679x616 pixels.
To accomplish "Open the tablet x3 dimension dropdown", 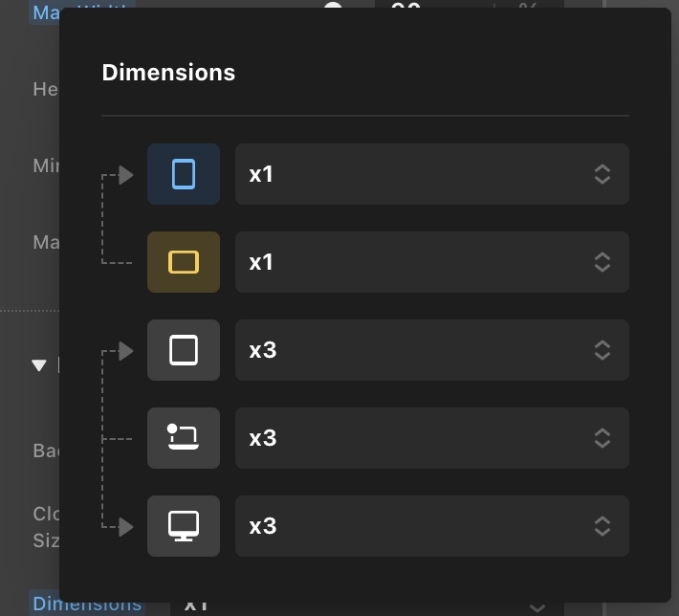I will [x=431, y=350].
